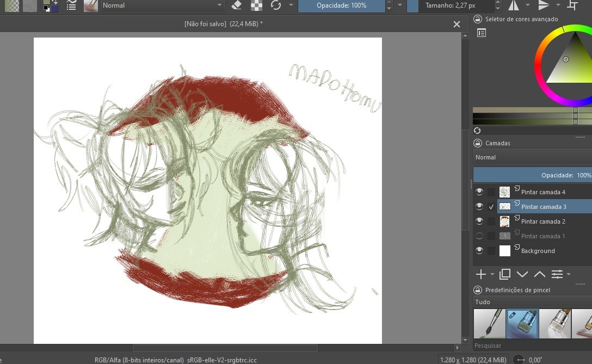This screenshot has width=592, height=364.
Task: Expand the vertical mirror options arrow
Action: tap(558, 5)
